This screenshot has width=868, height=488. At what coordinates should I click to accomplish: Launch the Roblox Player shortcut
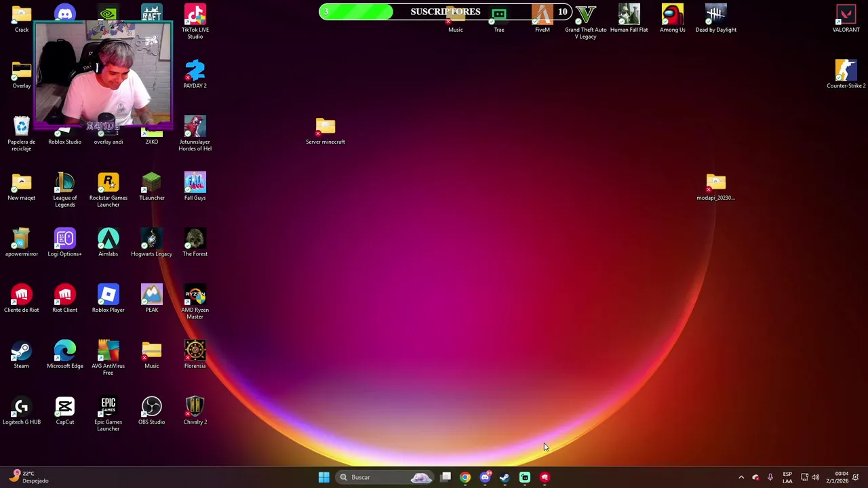tap(108, 298)
